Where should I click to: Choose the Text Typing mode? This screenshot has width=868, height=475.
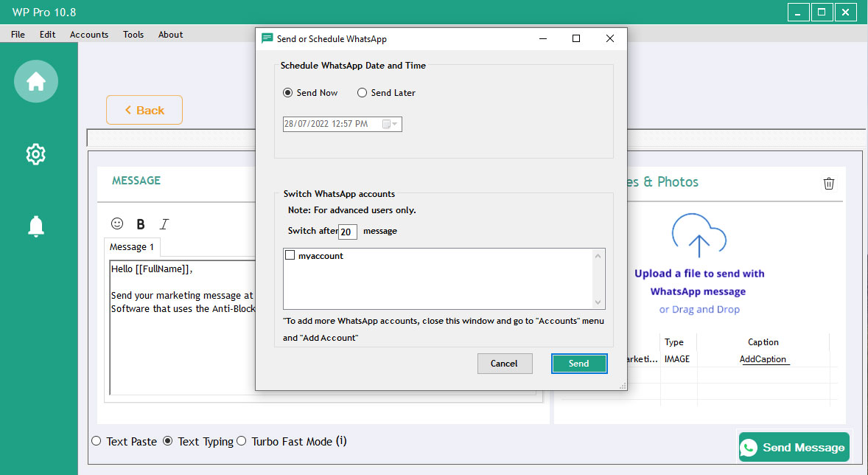point(168,441)
